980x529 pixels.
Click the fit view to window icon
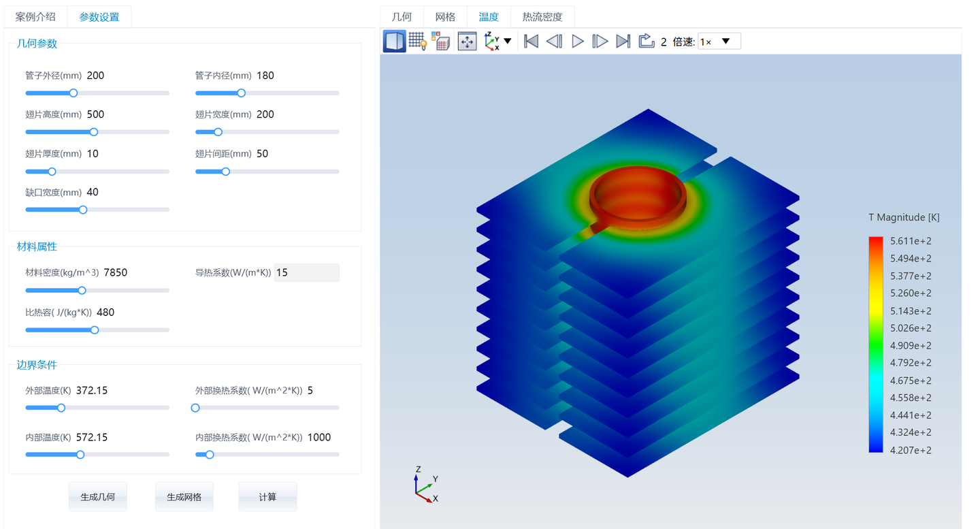(467, 42)
